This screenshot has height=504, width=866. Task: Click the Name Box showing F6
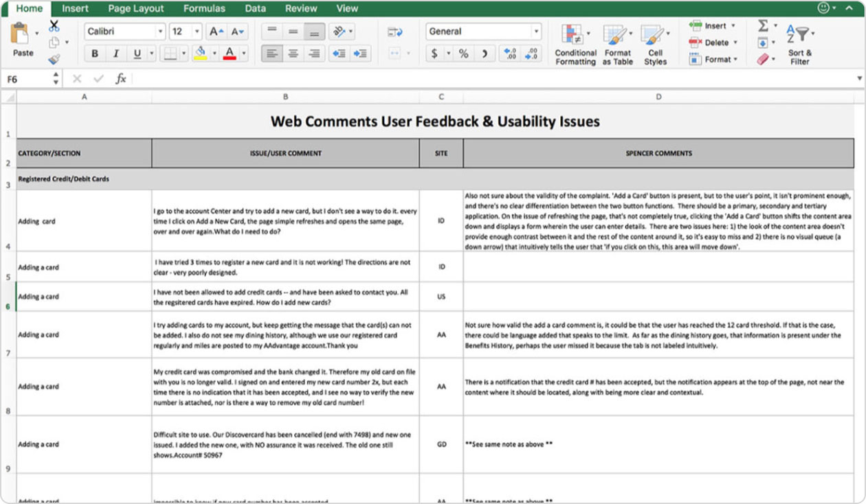27,79
